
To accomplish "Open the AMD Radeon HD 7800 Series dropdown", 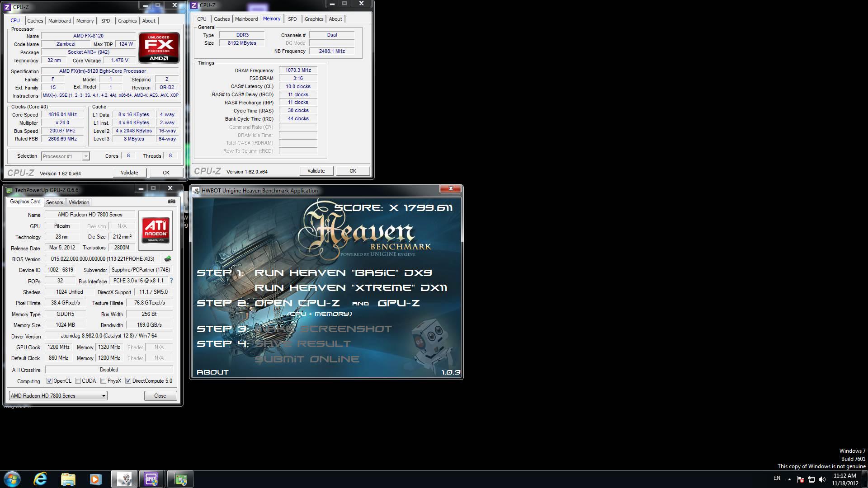I will click(58, 396).
